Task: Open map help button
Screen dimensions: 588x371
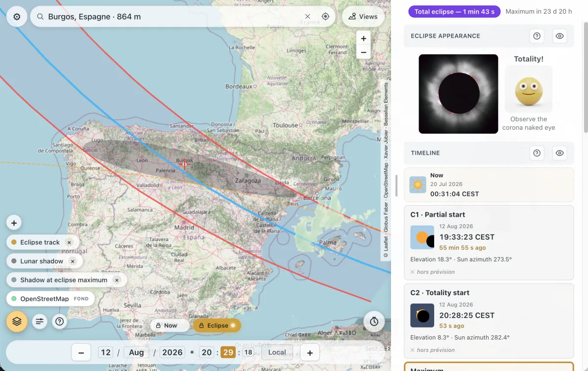Action: tap(60, 322)
